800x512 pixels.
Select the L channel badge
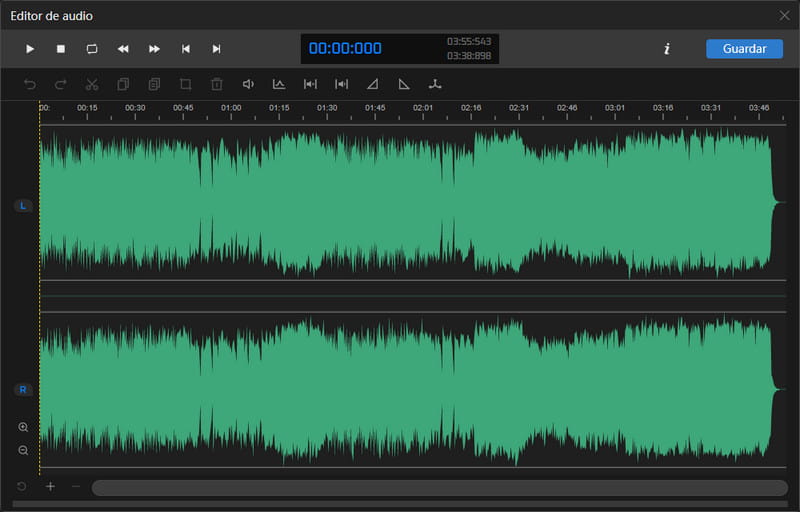coord(22,206)
